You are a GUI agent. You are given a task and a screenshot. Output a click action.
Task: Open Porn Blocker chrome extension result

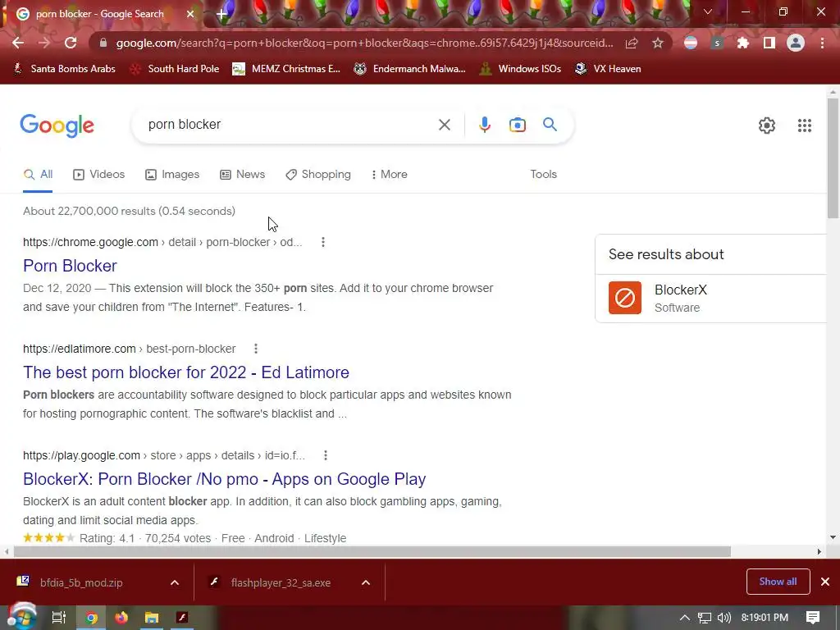tap(70, 266)
